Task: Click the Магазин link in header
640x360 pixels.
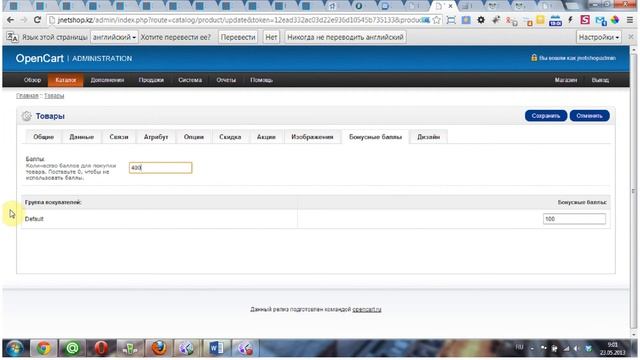Action: (x=566, y=80)
